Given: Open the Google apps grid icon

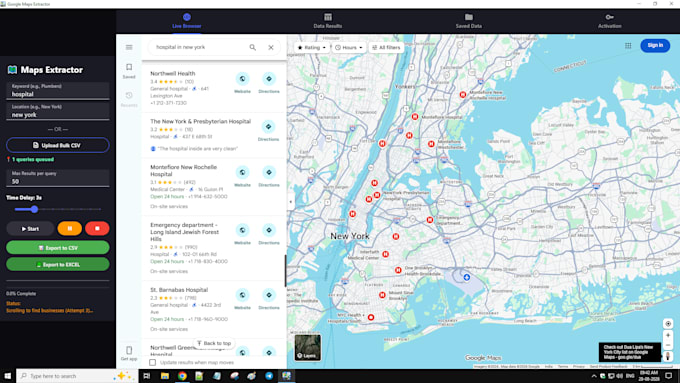Looking at the screenshot, I should coord(628,45).
